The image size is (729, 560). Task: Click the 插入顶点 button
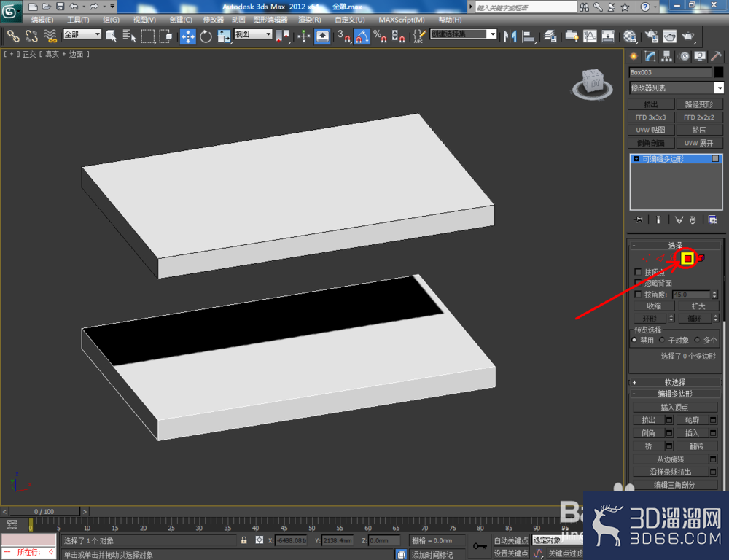[674, 408]
